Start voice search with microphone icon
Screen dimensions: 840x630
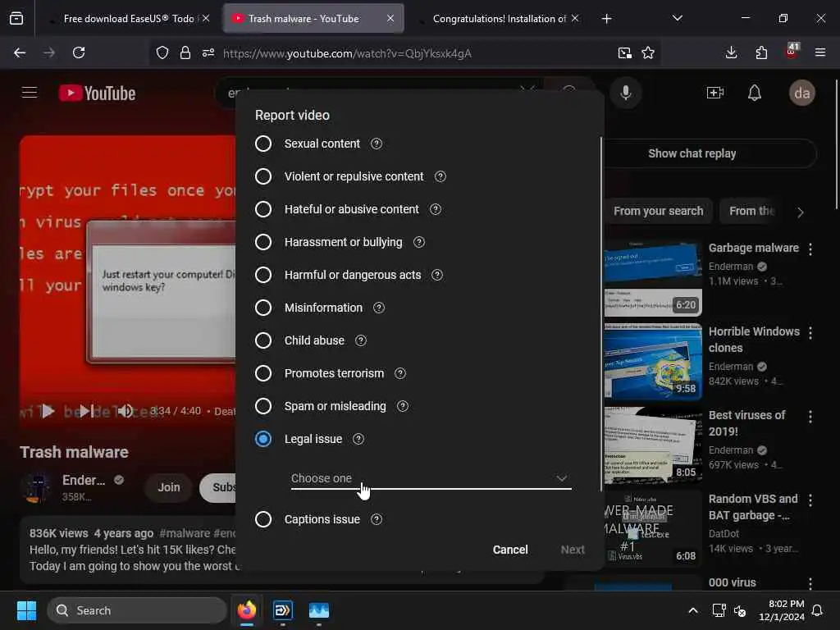point(625,93)
